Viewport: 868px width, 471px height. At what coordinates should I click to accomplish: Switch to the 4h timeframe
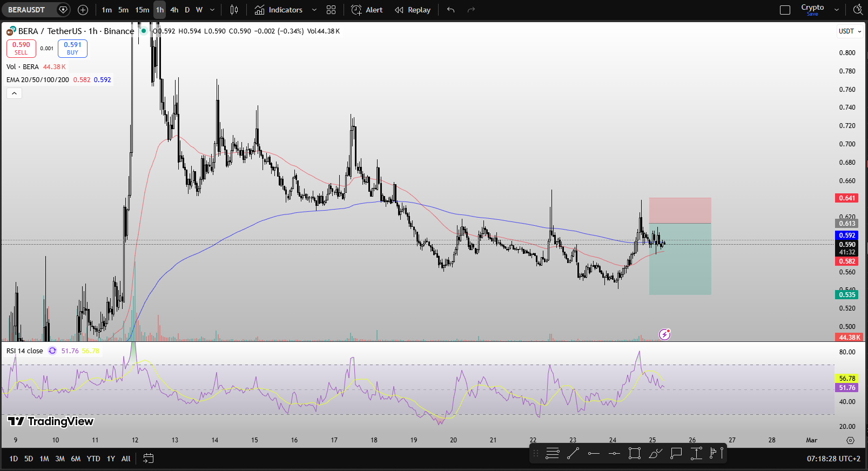coord(174,10)
